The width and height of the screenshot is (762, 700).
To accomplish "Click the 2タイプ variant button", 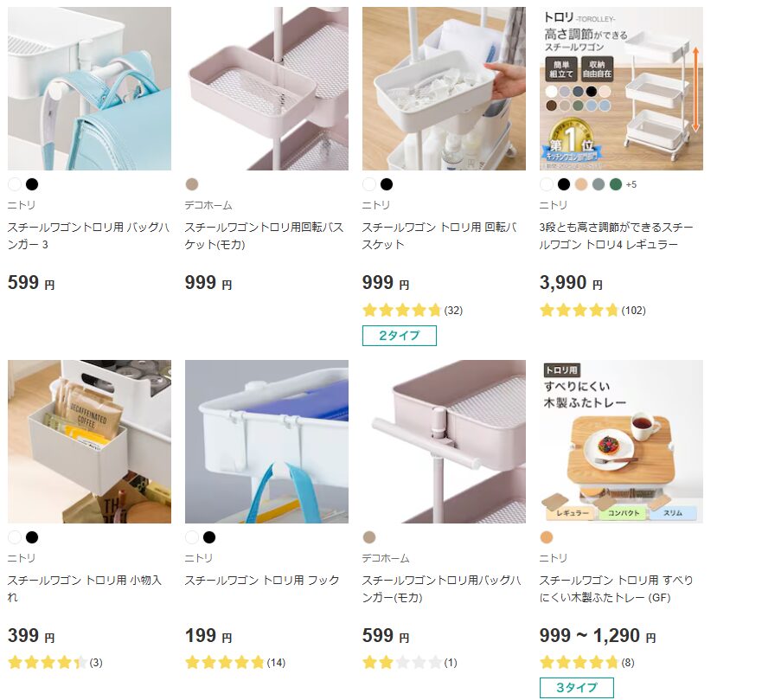I will pyautogui.click(x=400, y=336).
